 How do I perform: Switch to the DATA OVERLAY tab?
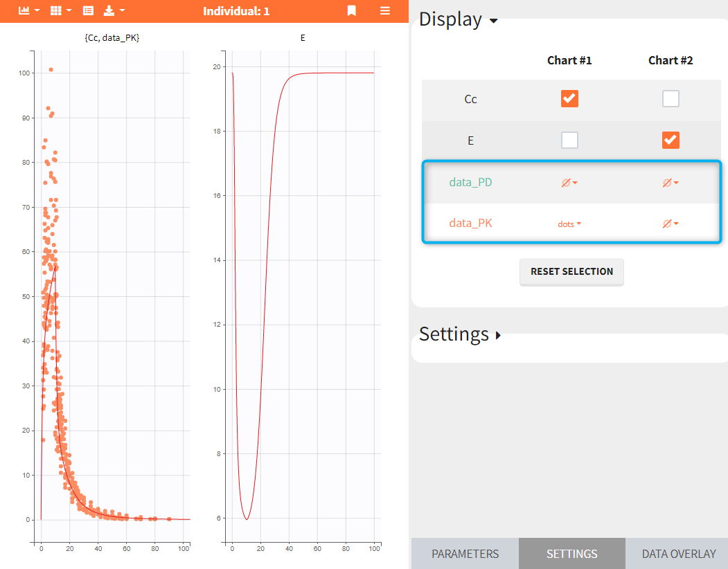678,554
